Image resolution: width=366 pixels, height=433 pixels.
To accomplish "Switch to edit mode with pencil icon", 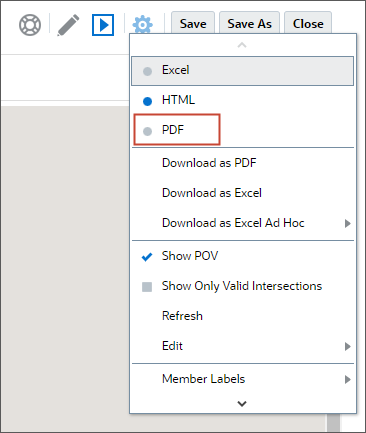I will tap(68, 25).
